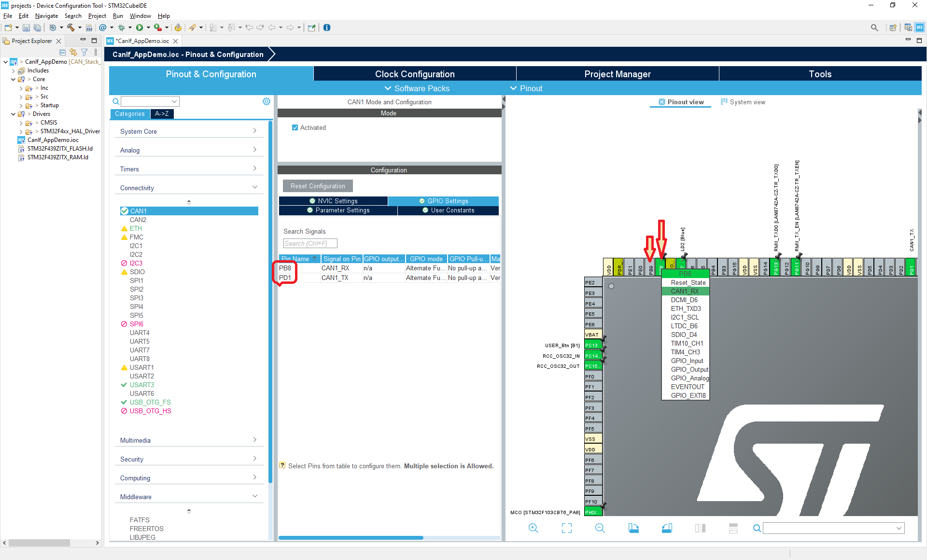The height and width of the screenshot is (560, 927).
Task: Open the Pinout dropdown menu
Action: (526, 88)
